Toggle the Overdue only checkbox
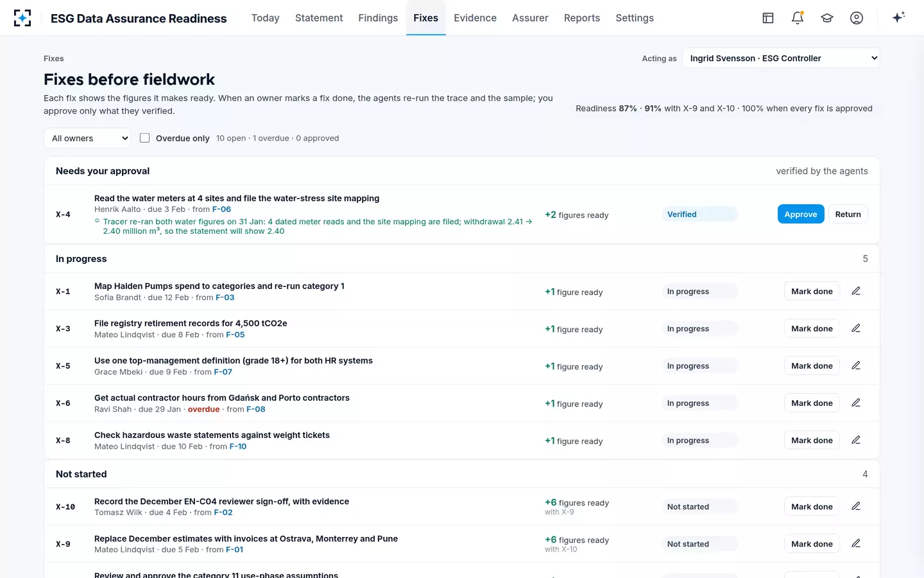Viewport: 924px width, 578px height. (x=145, y=138)
